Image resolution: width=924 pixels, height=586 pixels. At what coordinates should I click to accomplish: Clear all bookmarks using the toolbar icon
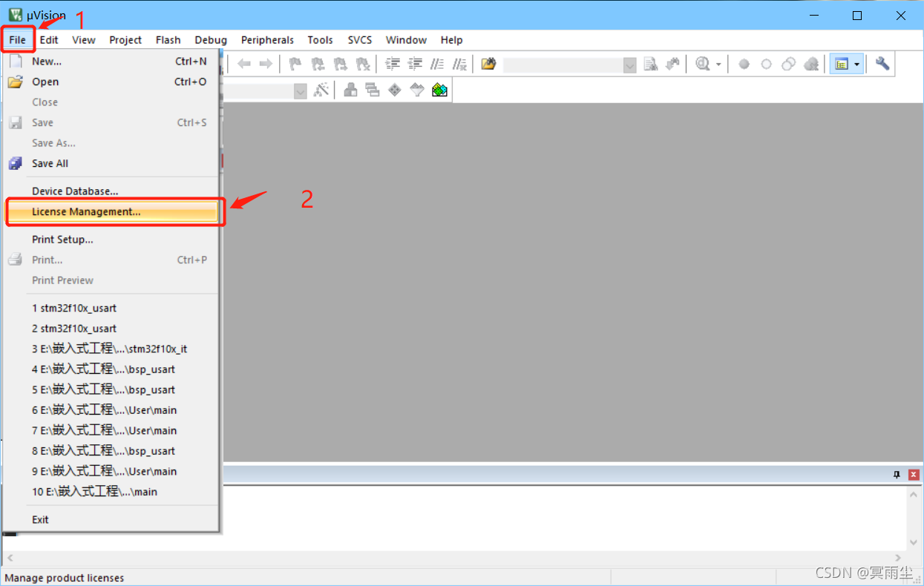[362, 65]
